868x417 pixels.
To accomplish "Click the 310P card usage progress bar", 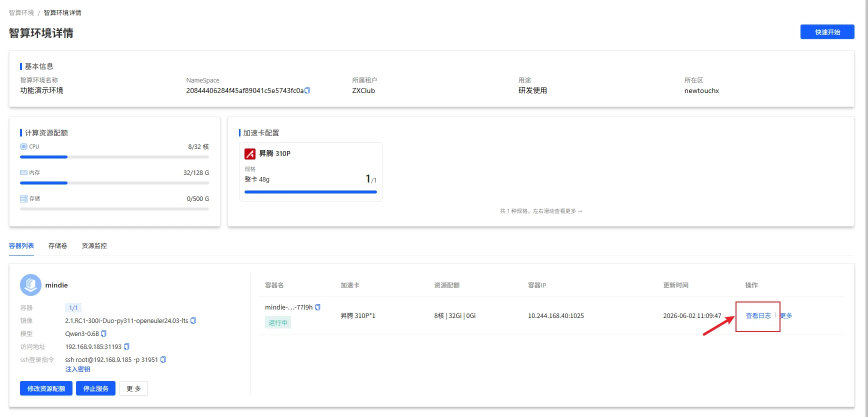I will point(310,192).
